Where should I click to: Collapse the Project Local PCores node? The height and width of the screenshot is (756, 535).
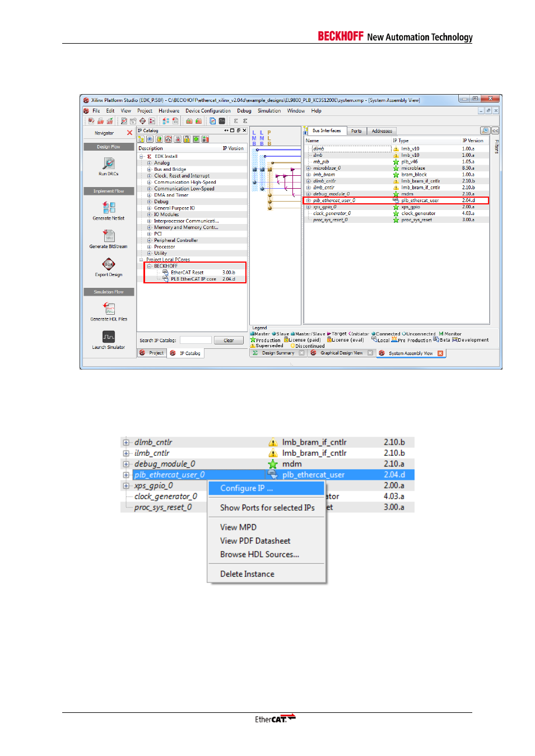141,260
